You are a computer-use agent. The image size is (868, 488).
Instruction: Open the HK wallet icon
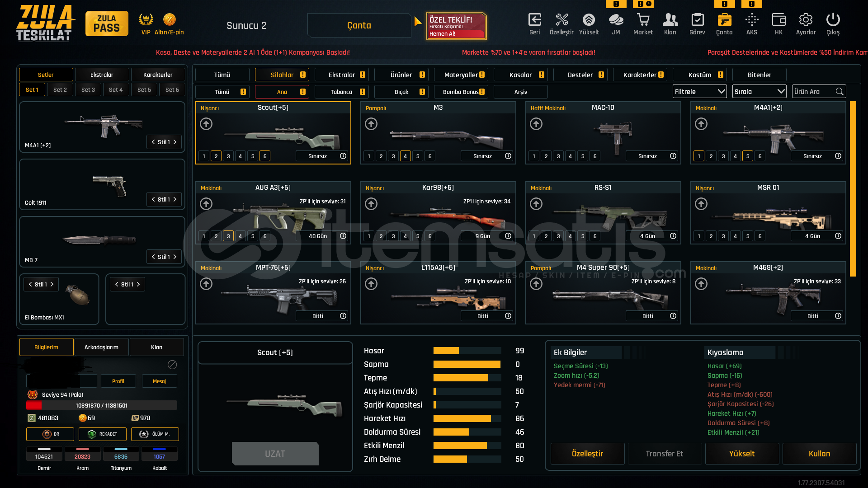[778, 23]
